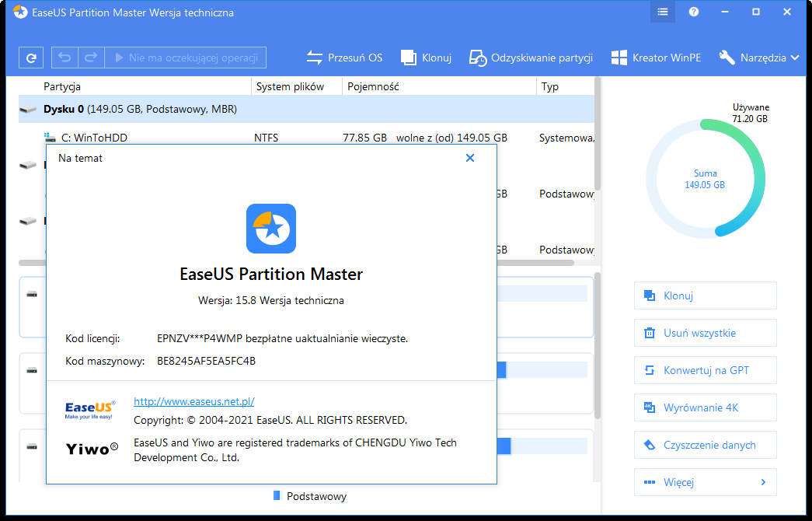This screenshot has height=521, width=812.
Task: Click Klonuj in the right side panel
Action: click(706, 295)
